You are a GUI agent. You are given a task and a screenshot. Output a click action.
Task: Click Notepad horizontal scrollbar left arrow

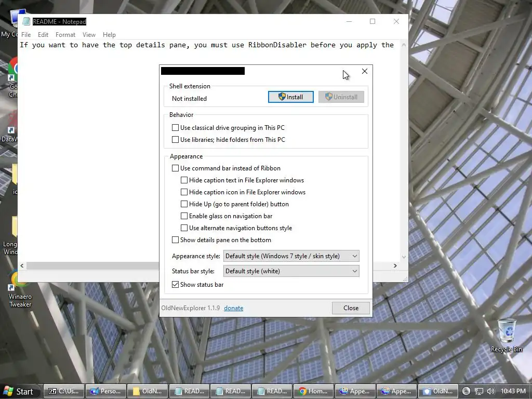(x=22, y=265)
